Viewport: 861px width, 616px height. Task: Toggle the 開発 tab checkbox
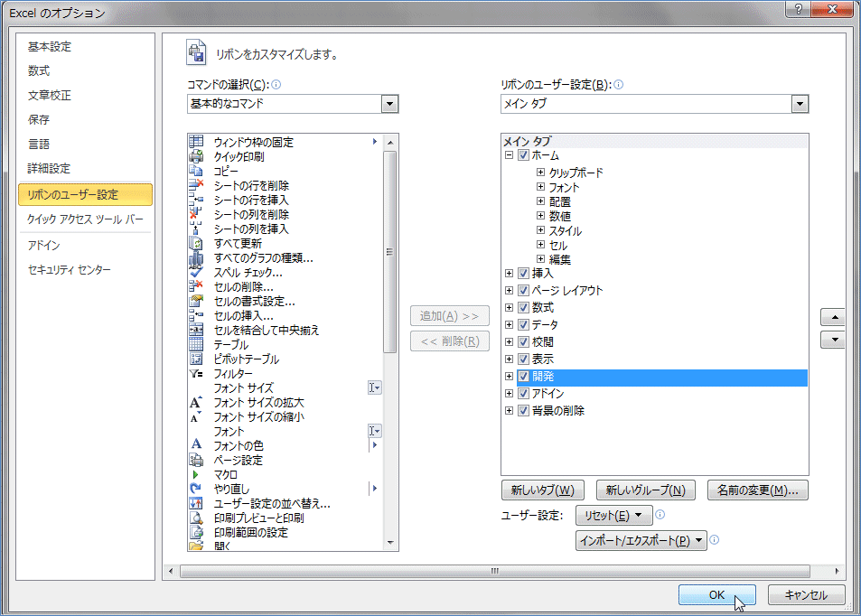click(x=523, y=376)
